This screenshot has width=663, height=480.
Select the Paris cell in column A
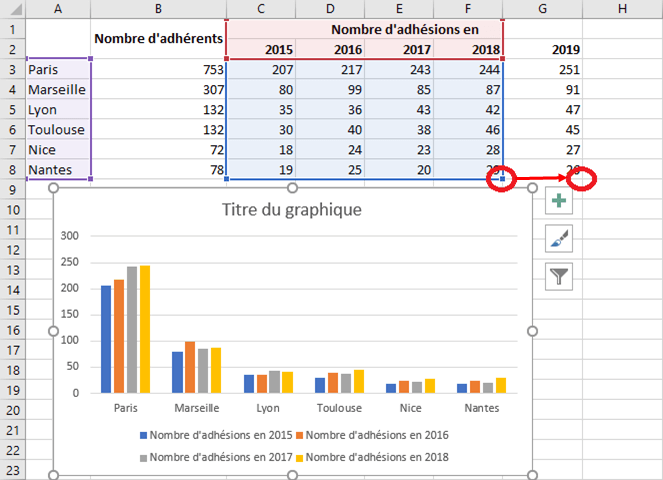pyautogui.click(x=58, y=69)
